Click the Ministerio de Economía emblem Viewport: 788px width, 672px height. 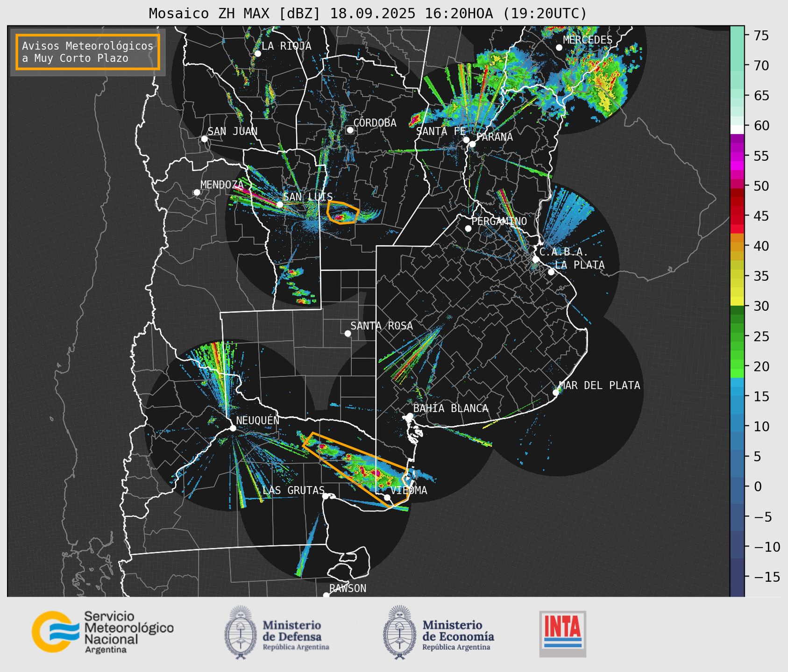tap(400, 632)
